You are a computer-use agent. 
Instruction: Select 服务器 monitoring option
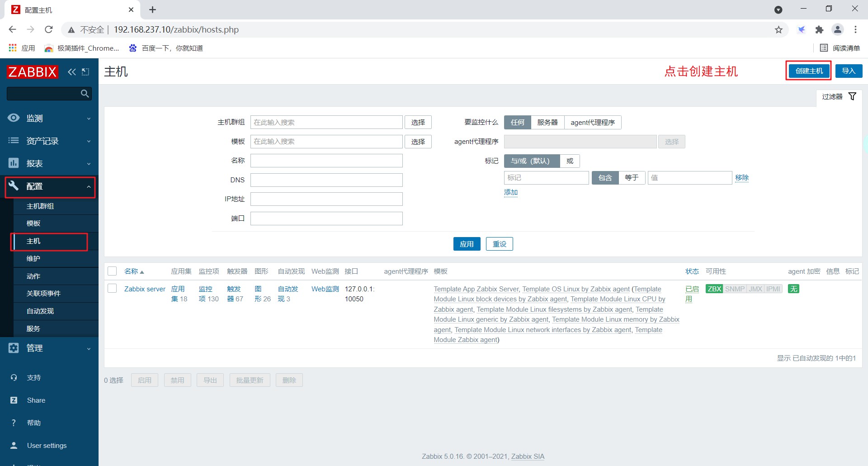547,123
